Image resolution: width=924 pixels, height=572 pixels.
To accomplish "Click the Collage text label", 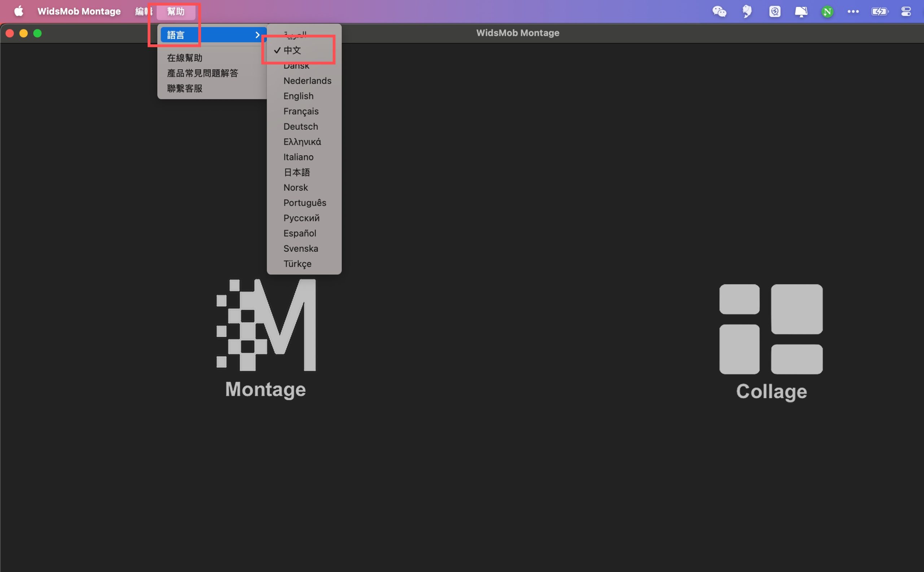I will coord(771,391).
